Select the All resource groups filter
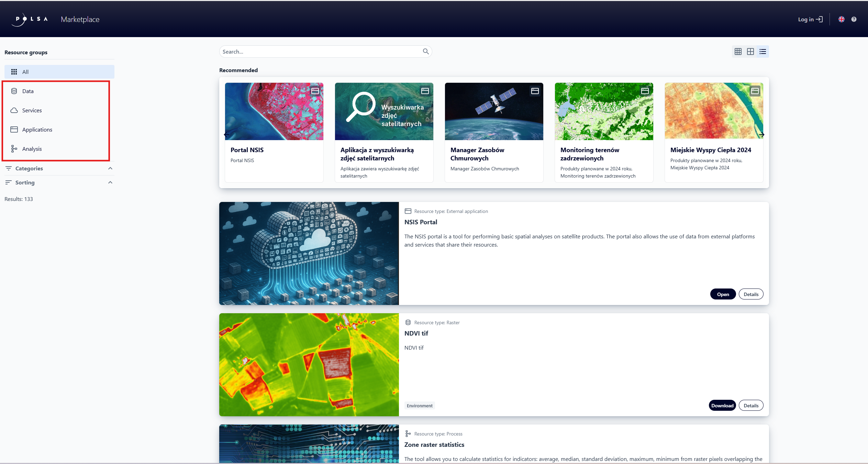Viewport: 868px width, 464px height. pos(25,72)
